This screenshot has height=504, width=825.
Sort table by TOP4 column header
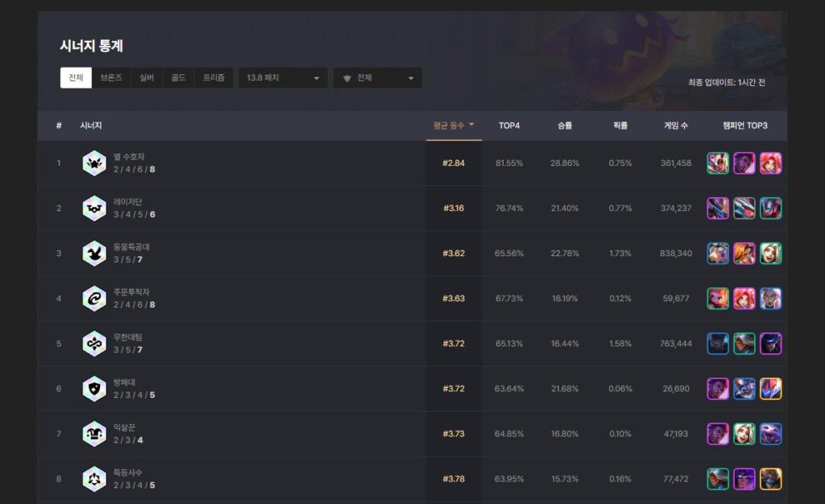pos(509,126)
